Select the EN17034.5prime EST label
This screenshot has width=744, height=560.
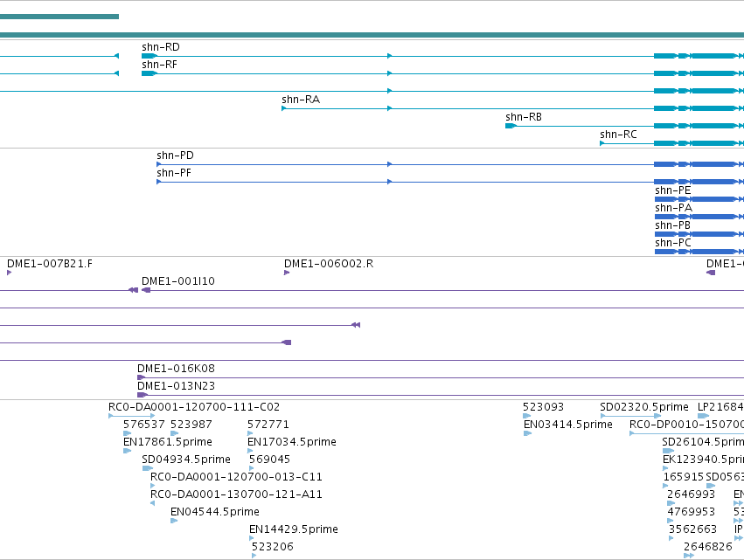292,442
